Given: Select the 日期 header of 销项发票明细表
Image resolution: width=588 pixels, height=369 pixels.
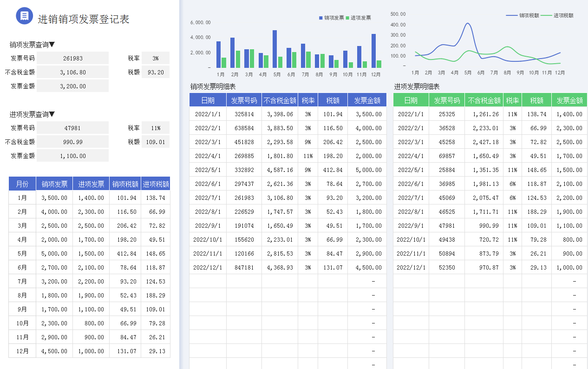Looking at the screenshot, I should (208, 99).
